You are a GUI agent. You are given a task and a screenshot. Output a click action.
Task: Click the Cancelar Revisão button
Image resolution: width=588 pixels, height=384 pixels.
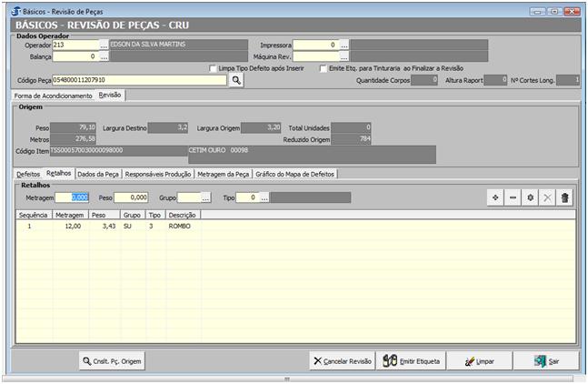[342, 361]
